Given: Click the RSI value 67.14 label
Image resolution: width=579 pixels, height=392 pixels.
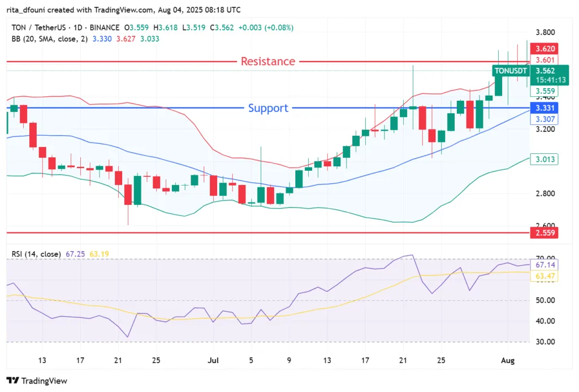Looking at the screenshot, I should pyautogui.click(x=544, y=265).
